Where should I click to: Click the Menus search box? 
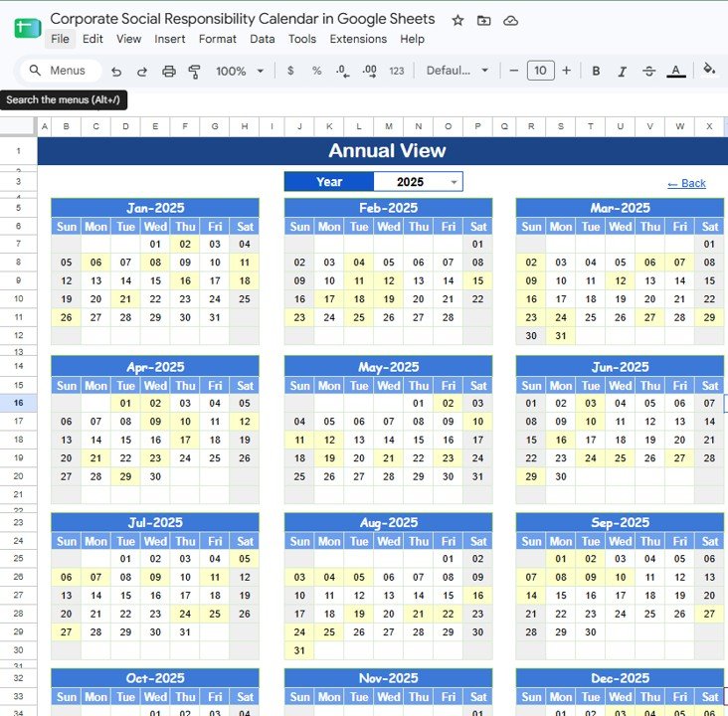point(61,71)
